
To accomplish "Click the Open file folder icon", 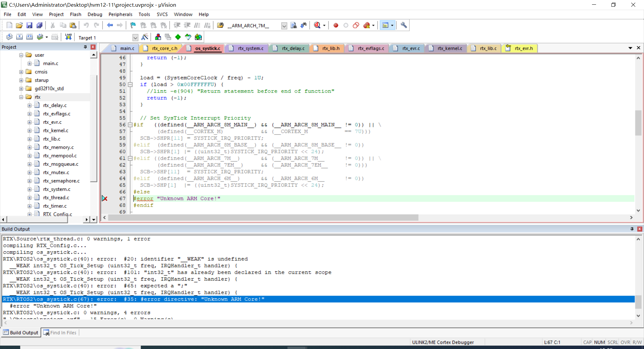I will coord(19,26).
